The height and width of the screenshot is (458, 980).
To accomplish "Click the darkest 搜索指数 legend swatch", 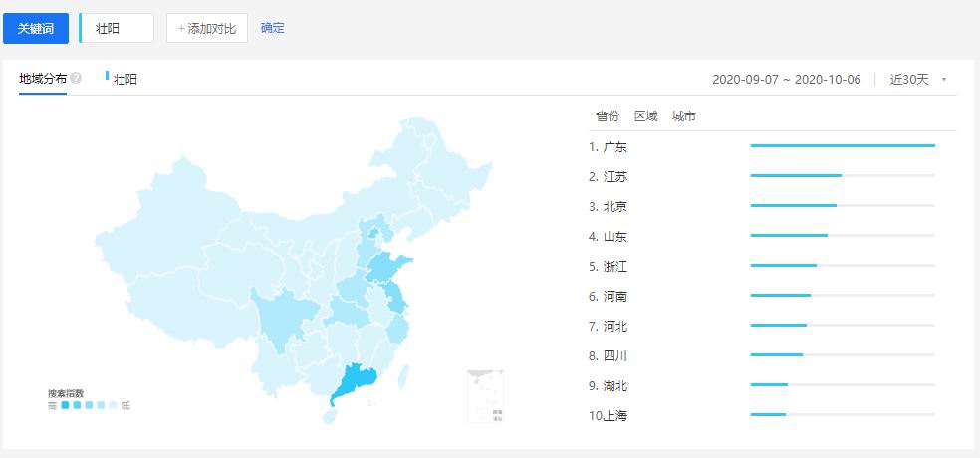I will (65, 405).
